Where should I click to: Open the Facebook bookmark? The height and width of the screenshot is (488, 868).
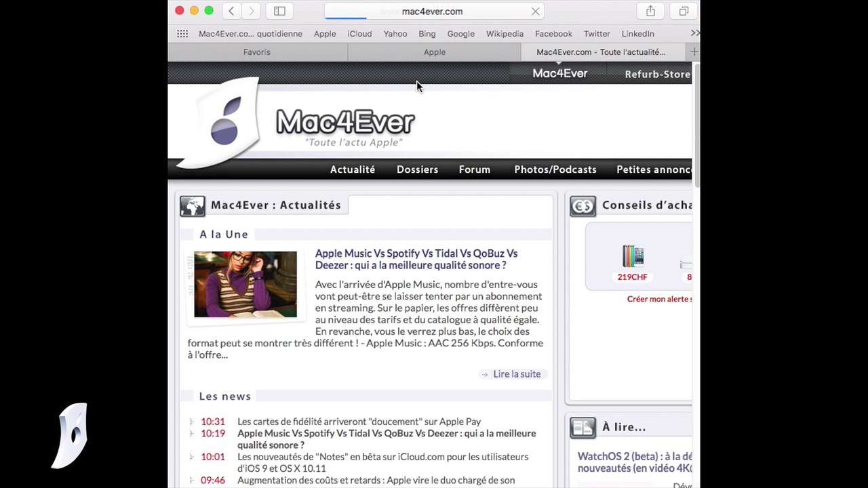click(553, 34)
